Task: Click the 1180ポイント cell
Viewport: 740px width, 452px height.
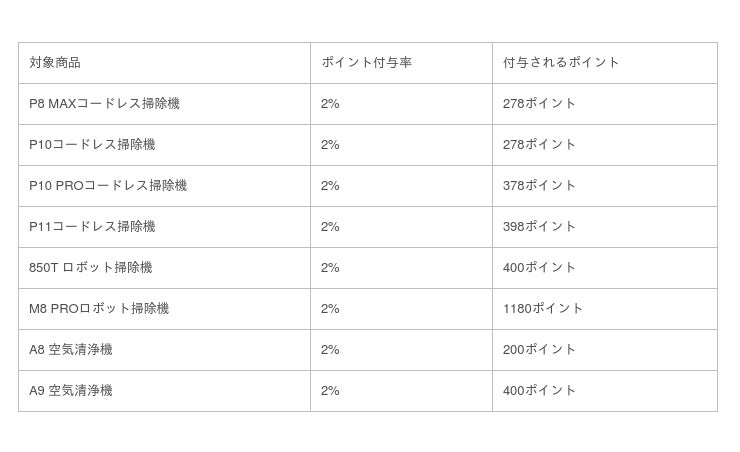Action: [x=543, y=308]
